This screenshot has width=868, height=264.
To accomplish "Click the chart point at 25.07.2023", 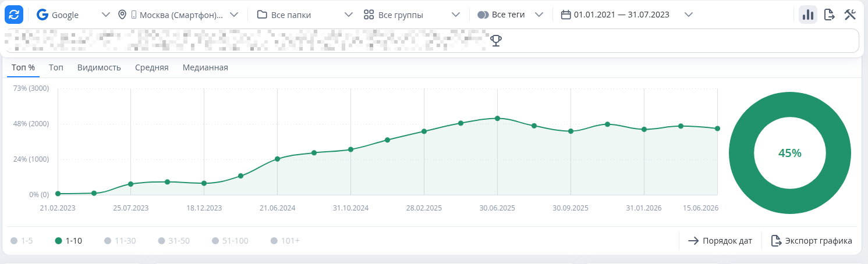I will 130,184.
